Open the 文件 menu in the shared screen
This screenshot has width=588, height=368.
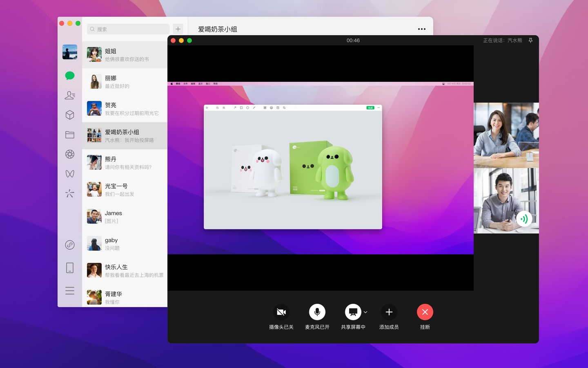[185, 83]
